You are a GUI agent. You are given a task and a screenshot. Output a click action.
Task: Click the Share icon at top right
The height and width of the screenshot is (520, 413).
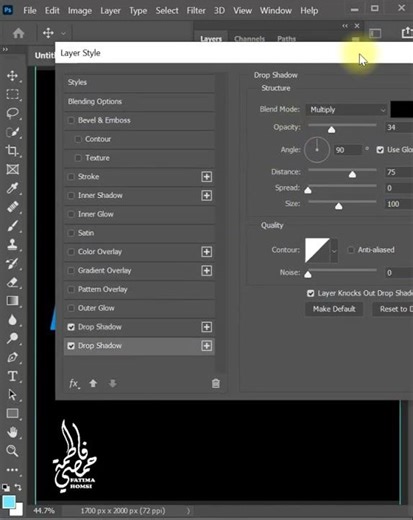407,33
